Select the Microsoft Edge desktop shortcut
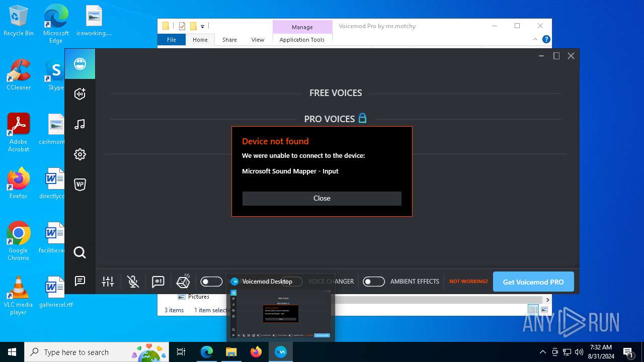 pyautogui.click(x=56, y=24)
